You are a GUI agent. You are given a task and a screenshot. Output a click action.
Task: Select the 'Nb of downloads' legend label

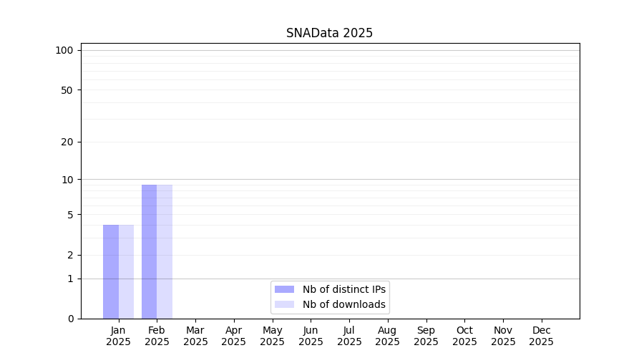[344, 304]
